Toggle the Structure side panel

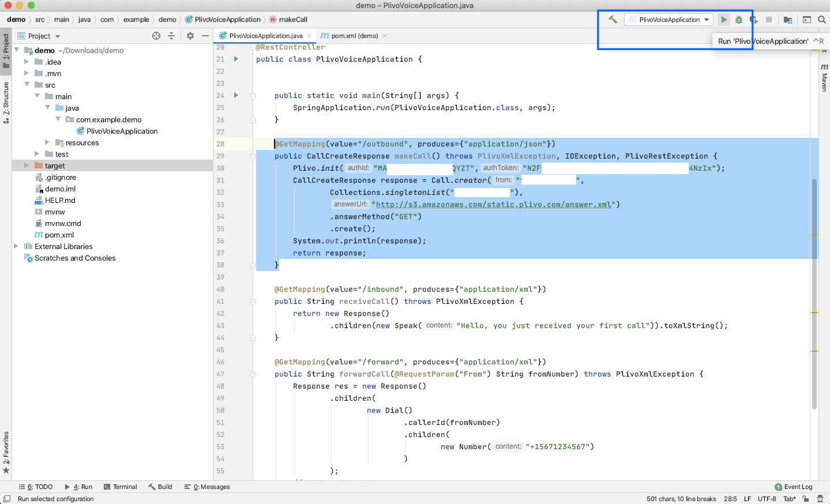6,101
